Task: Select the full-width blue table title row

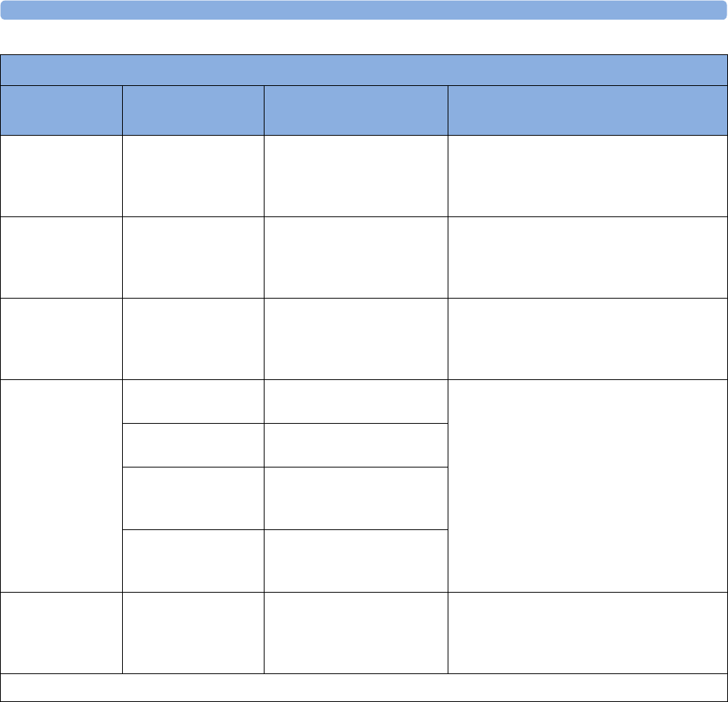Action: tap(364, 70)
